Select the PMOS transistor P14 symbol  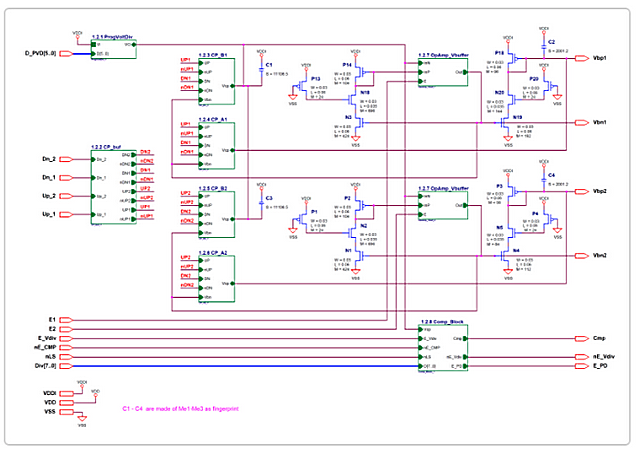pyautogui.click(x=360, y=72)
